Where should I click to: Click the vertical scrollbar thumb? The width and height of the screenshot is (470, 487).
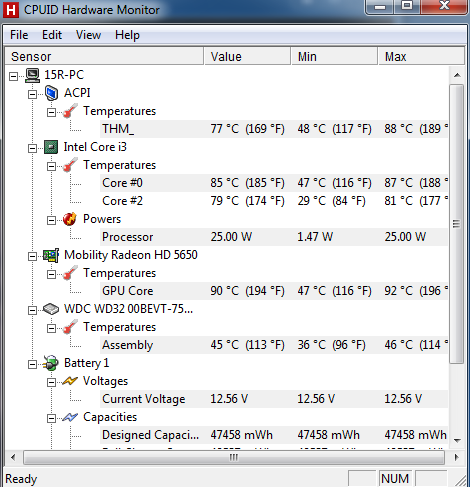[x=457, y=224]
